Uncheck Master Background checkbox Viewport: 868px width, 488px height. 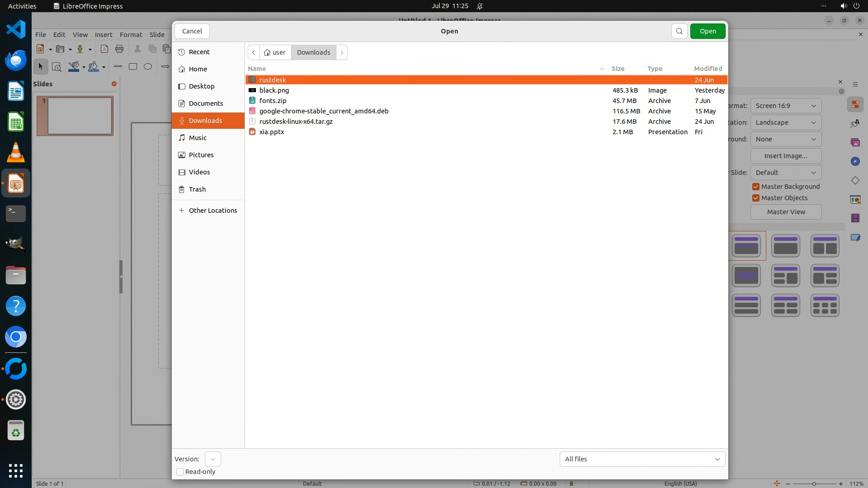coord(755,187)
